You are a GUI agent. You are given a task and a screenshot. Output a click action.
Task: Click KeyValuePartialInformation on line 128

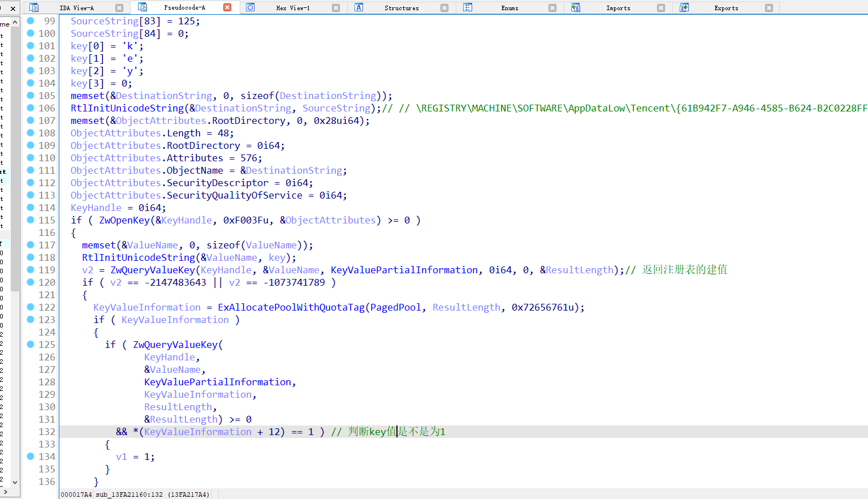(218, 382)
